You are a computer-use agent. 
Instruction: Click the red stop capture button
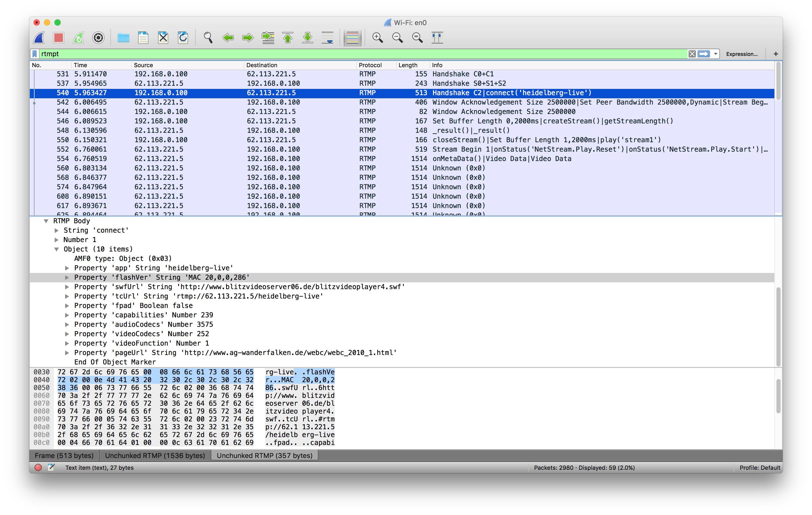click(x=58, y=37)
